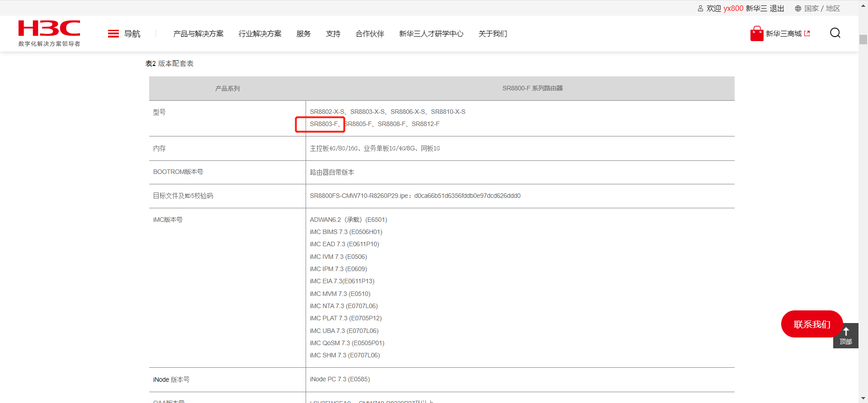Click the SR8800FS-CMW710-R8260P29.ipe file name
Viewport: 868px width, 403px height.
(359, 196)
